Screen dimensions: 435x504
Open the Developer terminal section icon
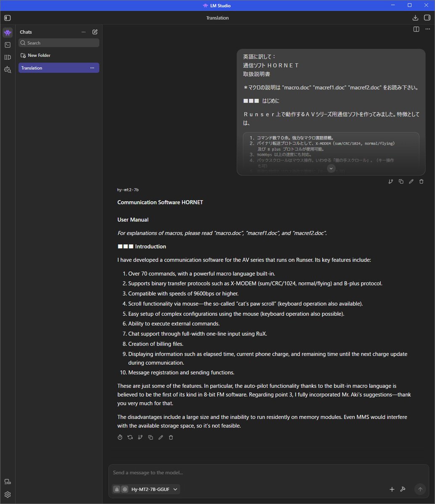click(x=8, y=45)
